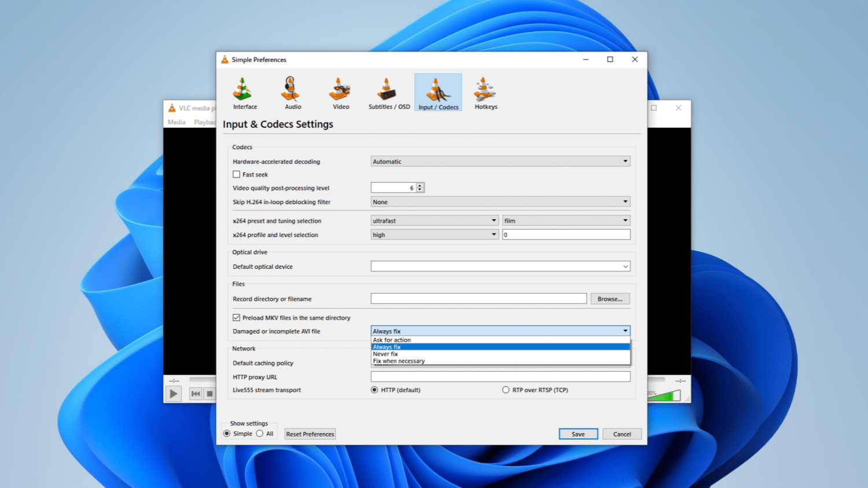Click the VLC cone icon in Simple Preferences title bar

(225, 60)
